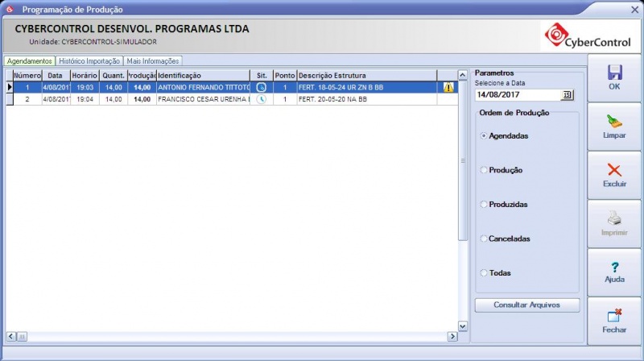
Task: Click the OK save floppy icon
Action: (614, 73)
